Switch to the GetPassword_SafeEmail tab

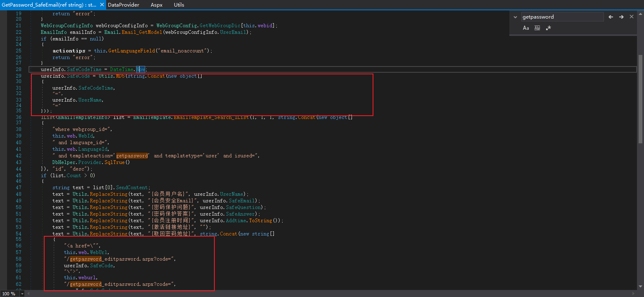(49, 5)
